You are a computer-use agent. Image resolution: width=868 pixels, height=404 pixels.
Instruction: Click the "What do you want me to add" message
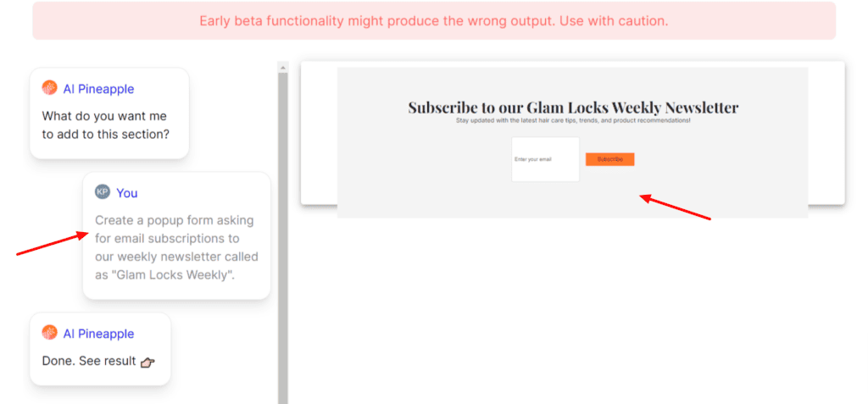coord(106,125)
